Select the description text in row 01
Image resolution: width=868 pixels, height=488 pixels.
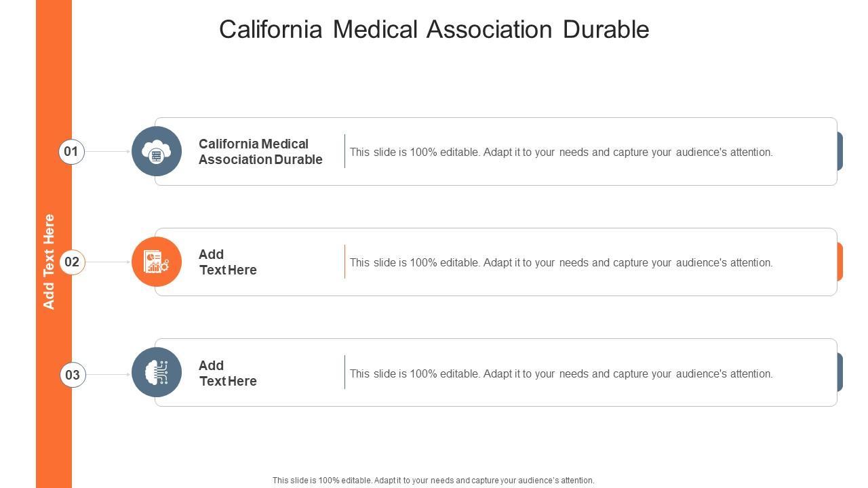click(x=561, y=152)
